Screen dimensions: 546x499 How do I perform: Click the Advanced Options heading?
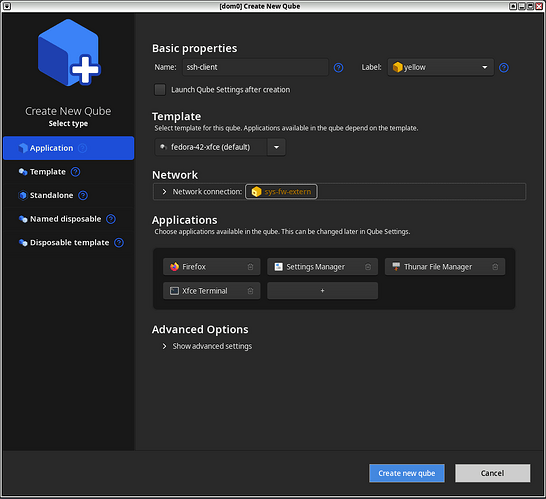[200, 329]
